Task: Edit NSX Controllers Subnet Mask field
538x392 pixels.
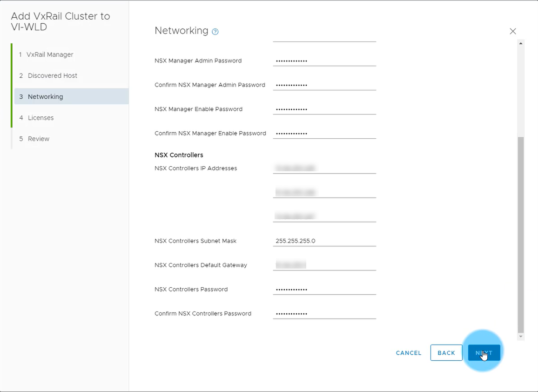Action: [x=324, y=241]
